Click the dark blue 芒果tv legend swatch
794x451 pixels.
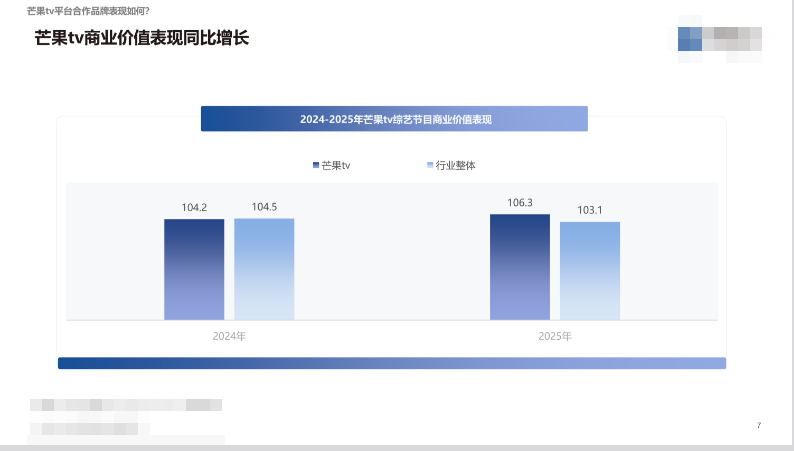click(316, 165)
